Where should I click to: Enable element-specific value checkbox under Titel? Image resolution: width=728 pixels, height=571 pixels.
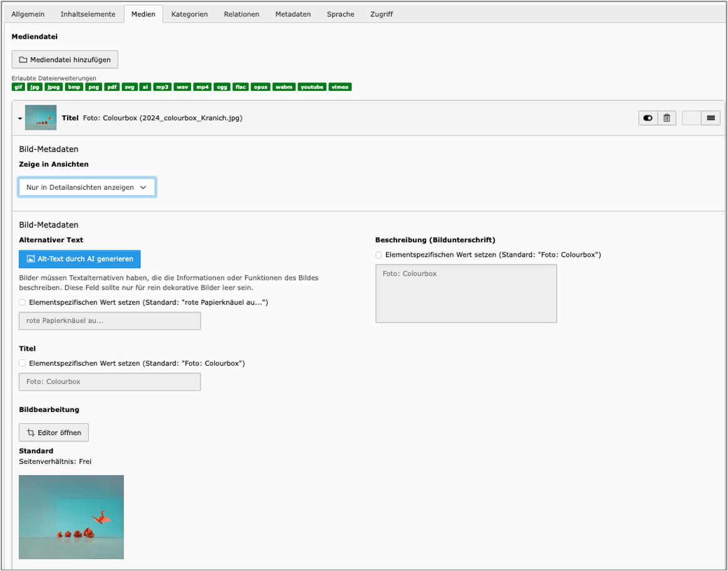[x=23, y=363]
